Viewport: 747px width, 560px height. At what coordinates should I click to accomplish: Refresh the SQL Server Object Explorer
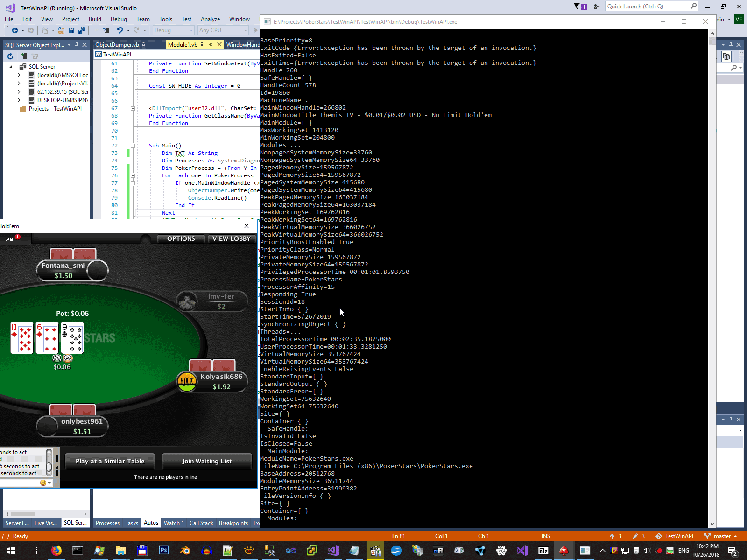tap(10, 56)
